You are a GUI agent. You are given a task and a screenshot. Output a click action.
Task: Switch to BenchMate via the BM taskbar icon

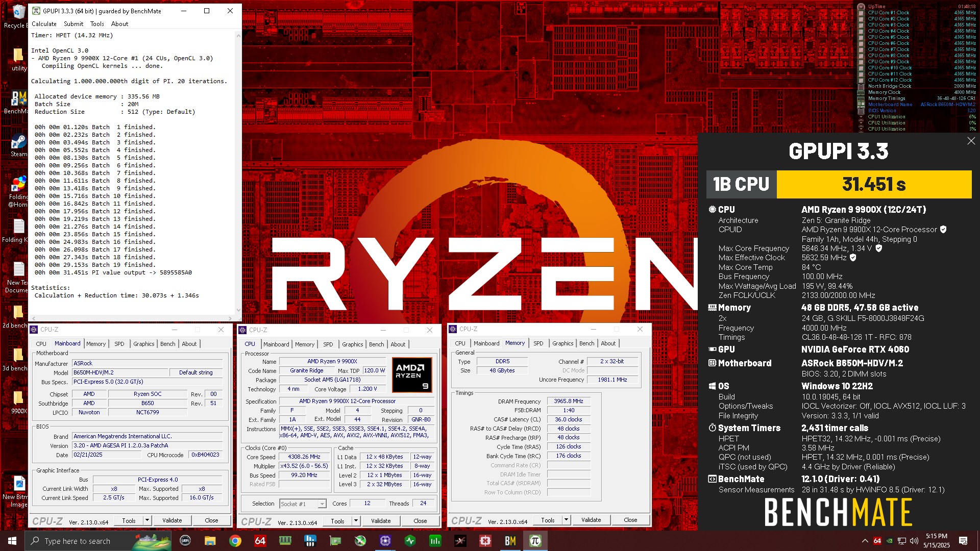(x=510, y=541)
